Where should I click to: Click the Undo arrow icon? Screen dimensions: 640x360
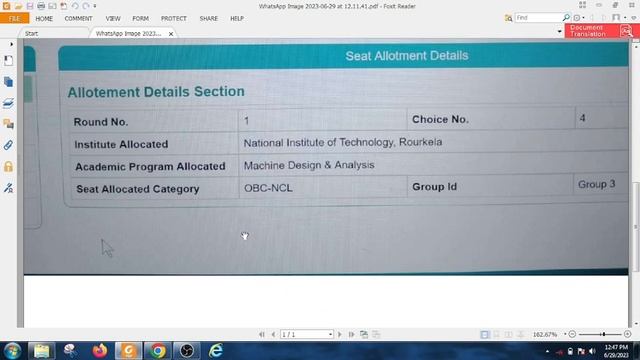(x=75, y=6)
